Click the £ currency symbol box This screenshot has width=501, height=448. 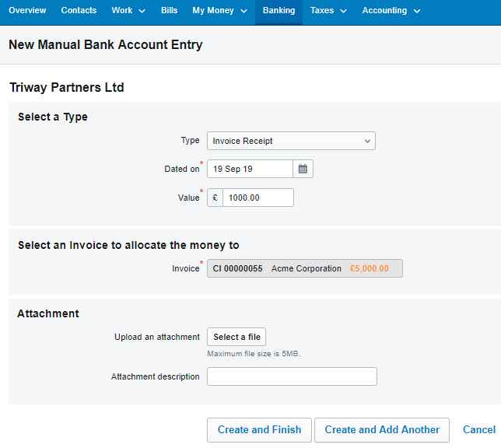coord(215,198)
